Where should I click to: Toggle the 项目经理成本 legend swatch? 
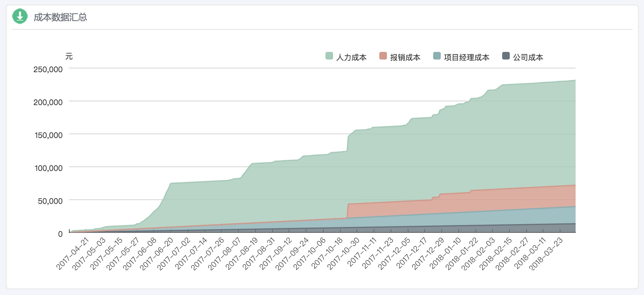point(437,56)
